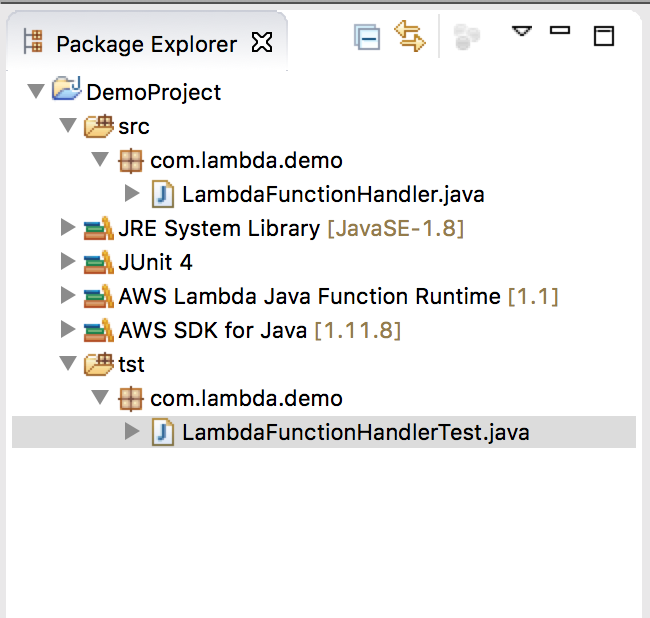Collapse com.lambda.demo package under tst
650x618 pixels.
click(100, 397)
